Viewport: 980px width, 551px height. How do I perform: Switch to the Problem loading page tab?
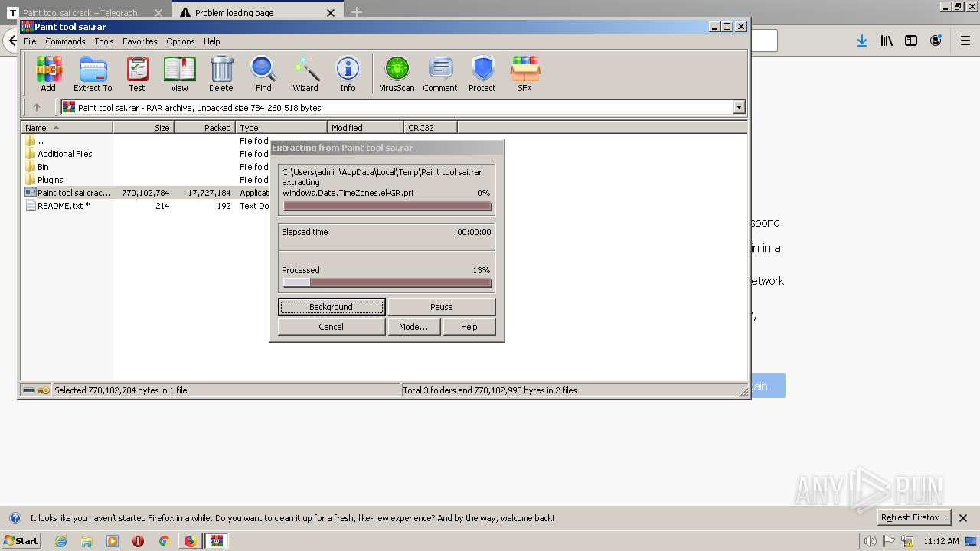[257, 12]
